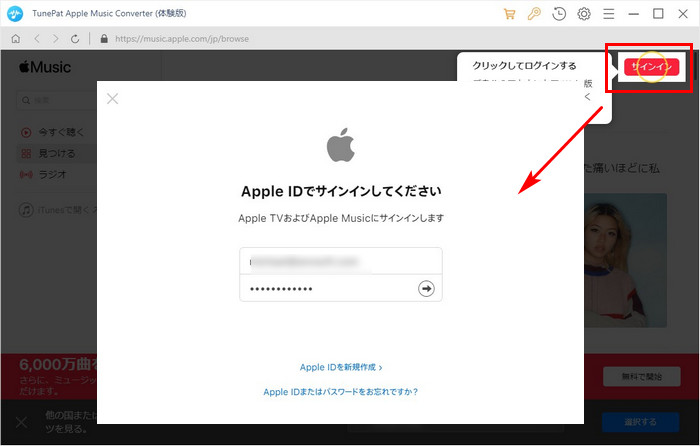The height and width of the screenshot is (446, 700).
Task: Click the key registration icon
Action: [534, 14]
